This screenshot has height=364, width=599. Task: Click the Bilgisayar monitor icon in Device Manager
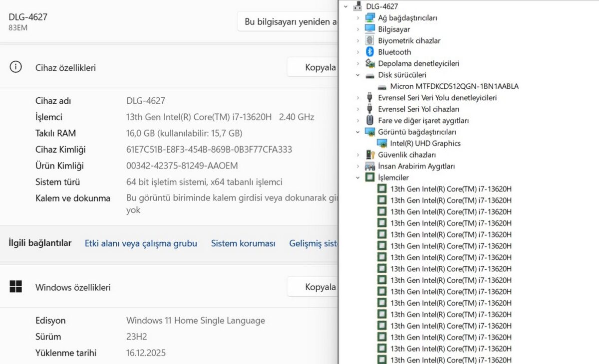370,29
